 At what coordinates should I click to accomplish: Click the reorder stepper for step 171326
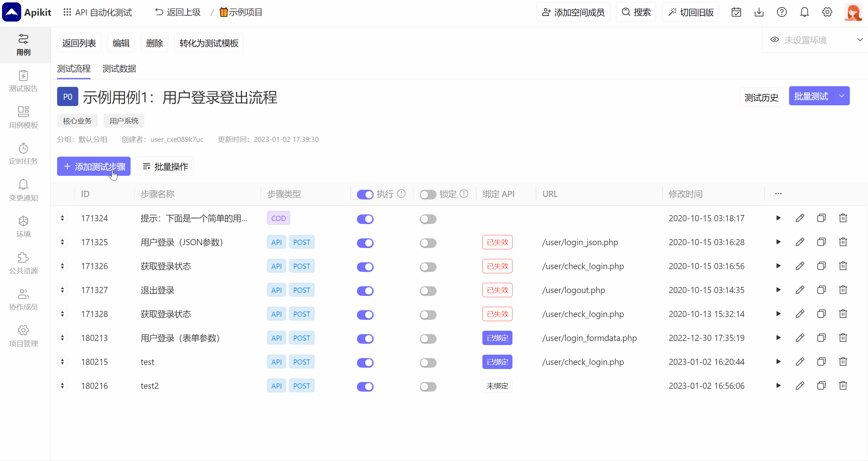(62, 266)
